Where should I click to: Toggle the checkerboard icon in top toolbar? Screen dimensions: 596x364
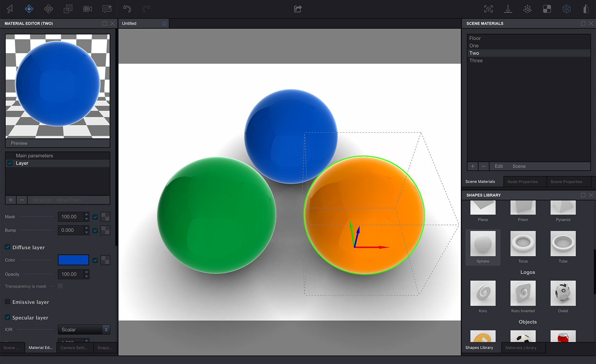(x=547, y=9)
